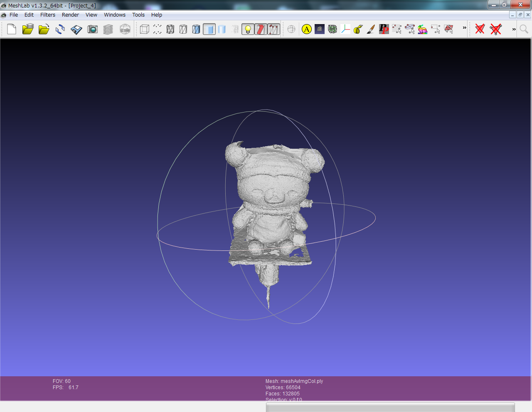Delete selected faces red X icon
Image resolution: width=532 pixels, height=412 pixels.
point(480,29)
